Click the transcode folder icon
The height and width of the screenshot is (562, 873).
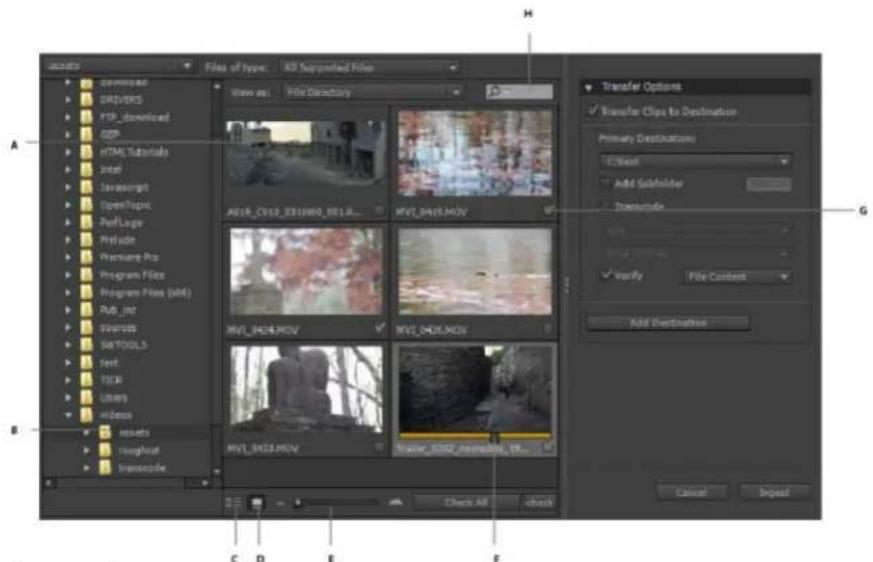click(105, 468)
